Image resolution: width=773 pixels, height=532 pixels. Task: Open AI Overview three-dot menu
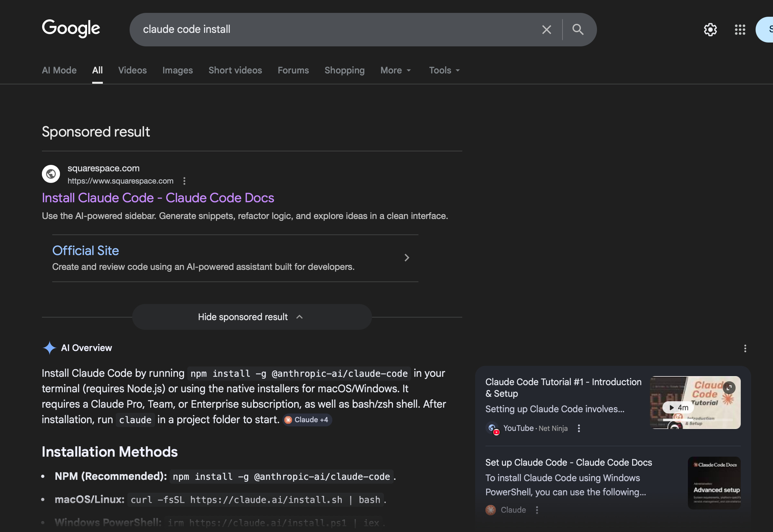[x=745, y=348]
